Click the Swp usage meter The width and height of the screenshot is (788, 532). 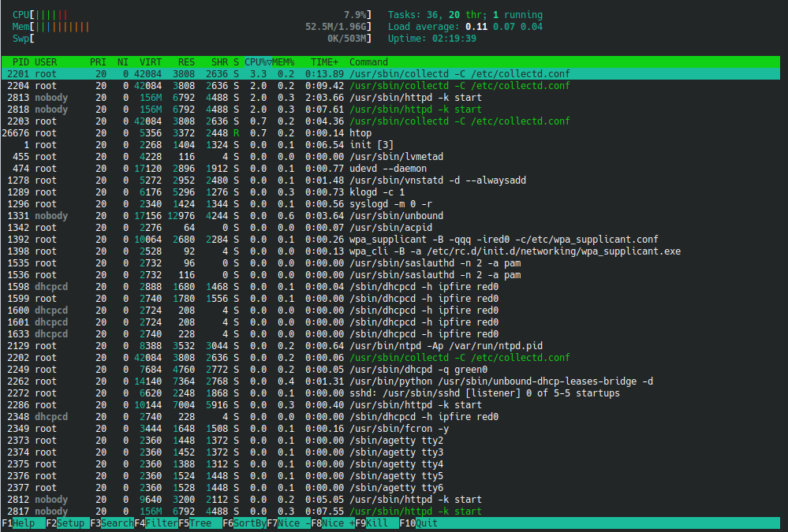192,38
